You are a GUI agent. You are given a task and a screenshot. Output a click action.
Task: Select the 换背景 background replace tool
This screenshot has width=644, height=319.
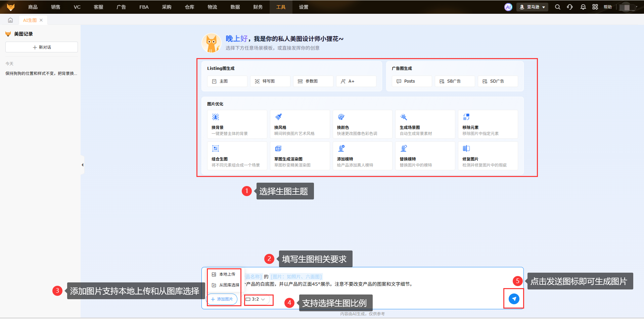[x=237, y=124]
